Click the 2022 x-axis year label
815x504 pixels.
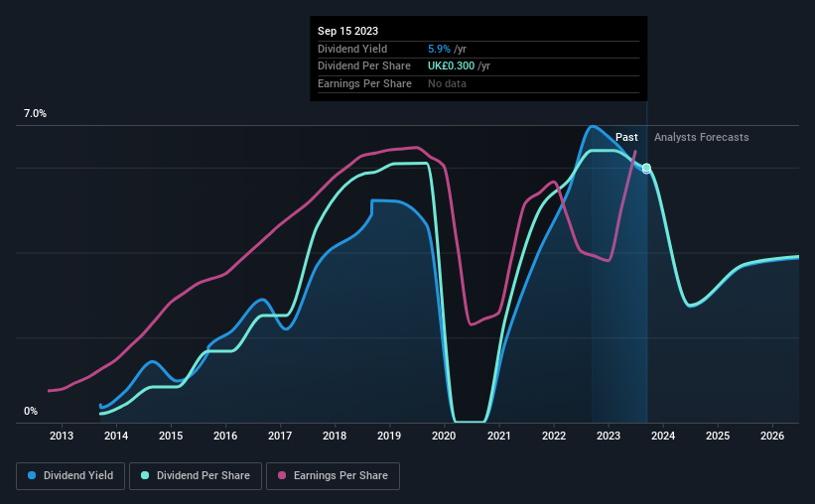[x=554, y=436]
